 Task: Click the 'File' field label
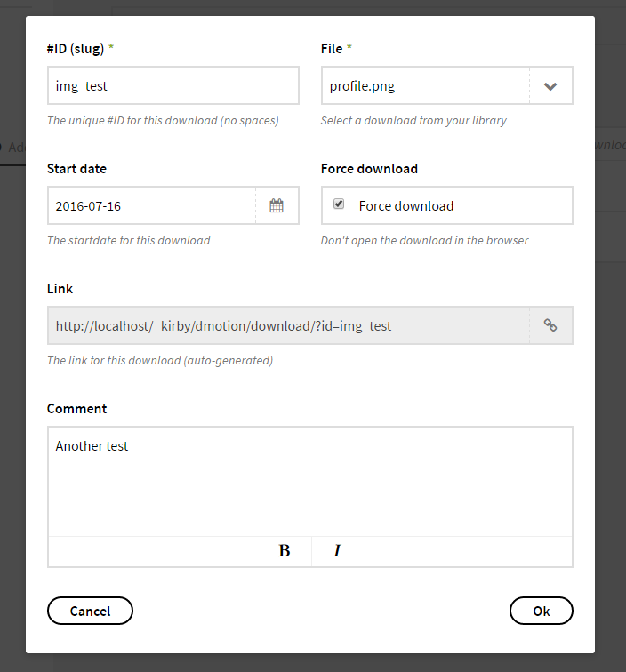331,49
